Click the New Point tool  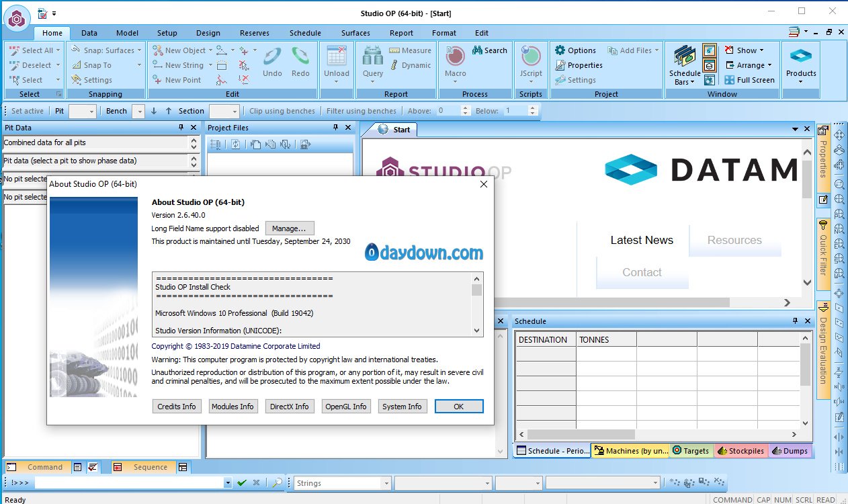[177, 80]
